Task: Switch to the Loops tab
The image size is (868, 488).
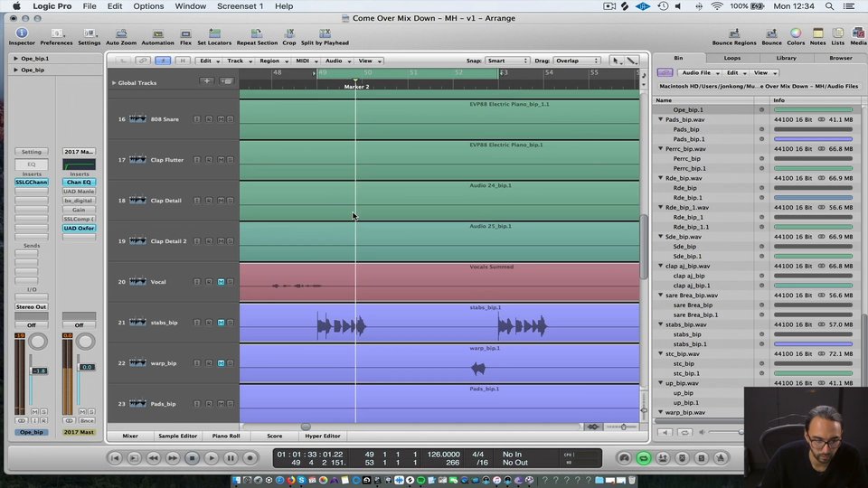Action: [731, 58]
